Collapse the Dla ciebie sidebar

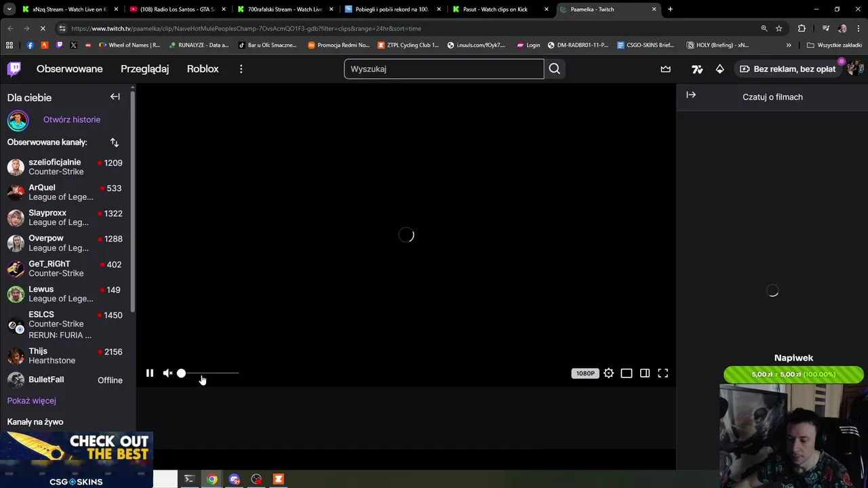click(x=115, y=97)
